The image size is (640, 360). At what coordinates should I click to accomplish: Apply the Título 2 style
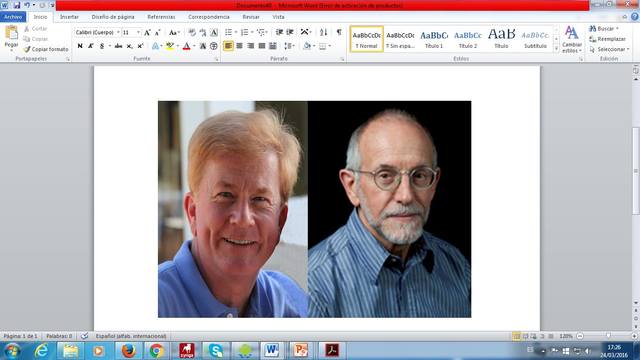[x=468, y=39]
